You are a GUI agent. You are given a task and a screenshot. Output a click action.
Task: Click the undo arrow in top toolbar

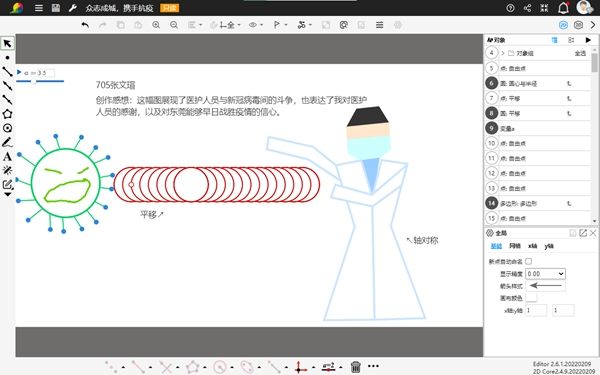click(85, 25)
